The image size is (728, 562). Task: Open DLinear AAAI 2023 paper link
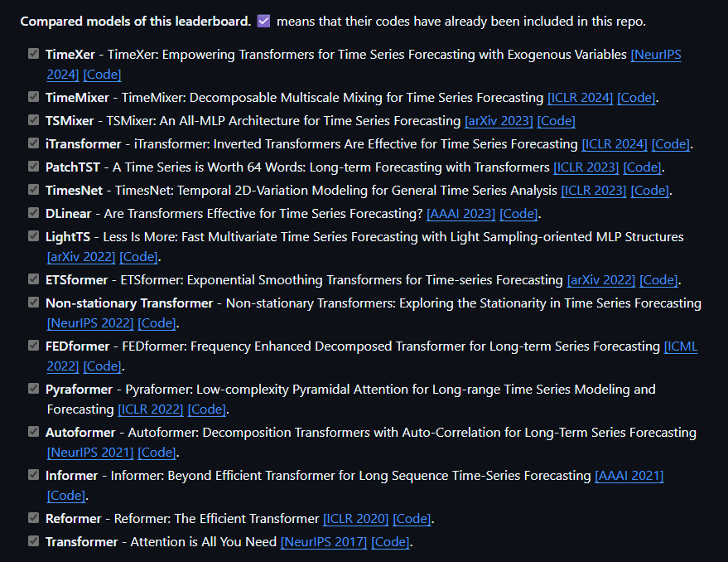click(460, 214)
